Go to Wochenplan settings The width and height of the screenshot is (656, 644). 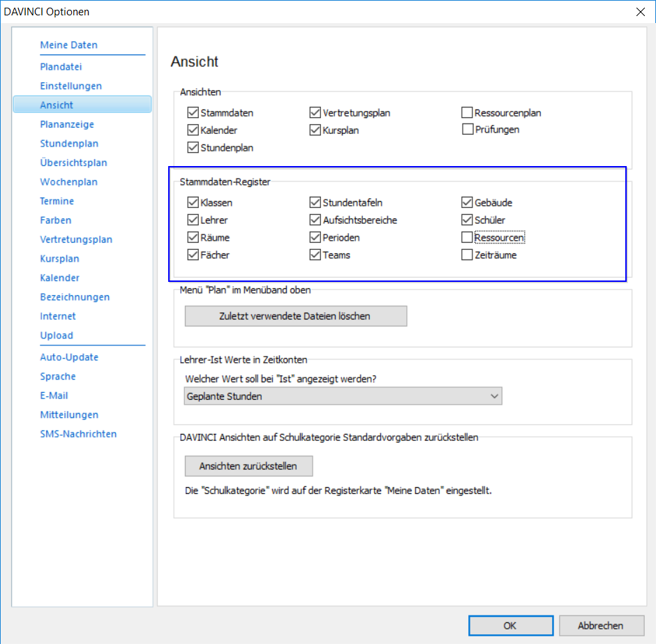pyautogui.click(x=68, y=182)
